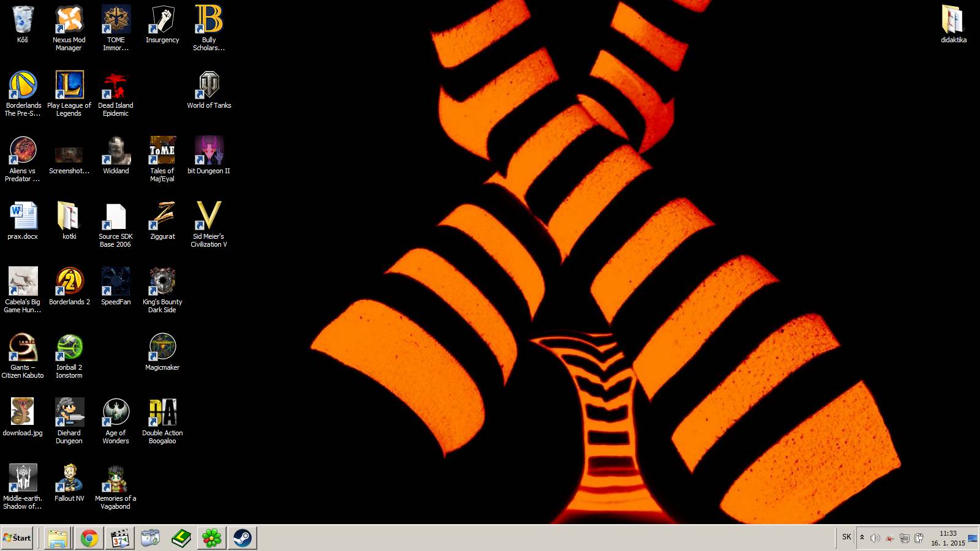The height and width of the screenshot is (551, 980).
Task: Select Diehard Dungeon shortcut
Action: (69, 421)
